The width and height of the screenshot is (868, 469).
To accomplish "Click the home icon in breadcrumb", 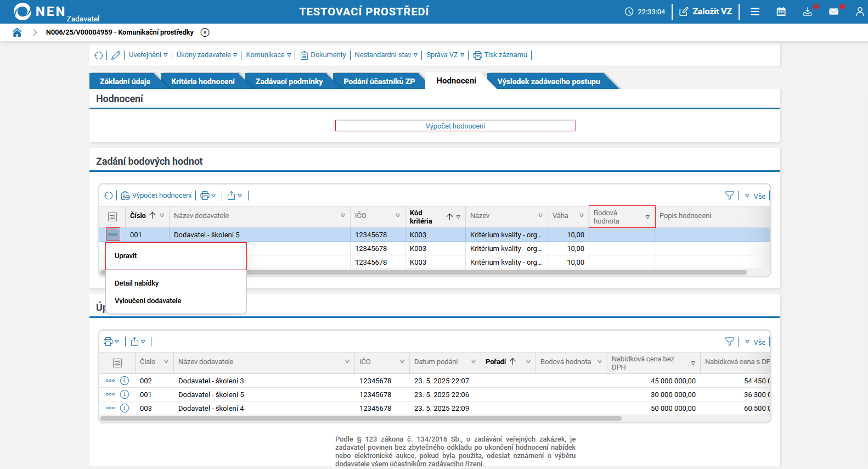I will (x=17, y=32).
